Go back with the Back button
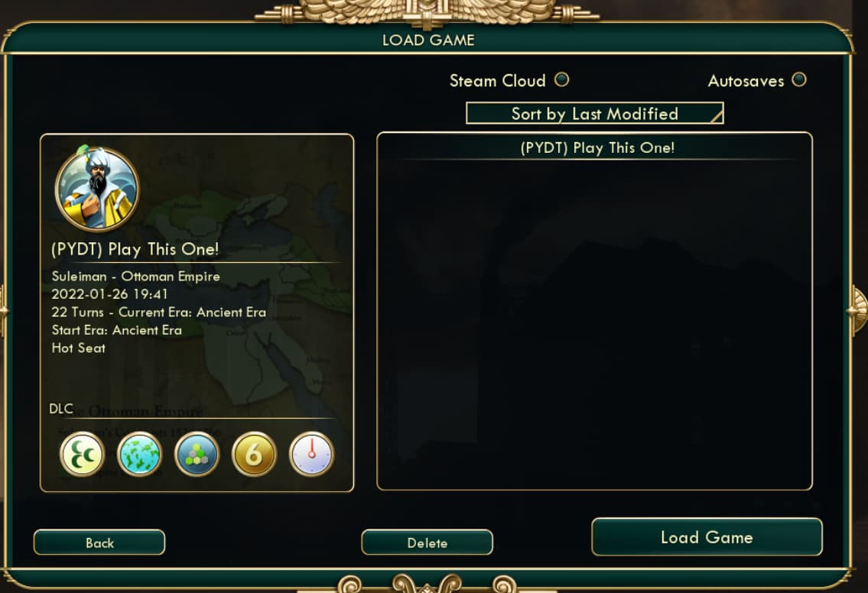 click(x=99, y=542)
